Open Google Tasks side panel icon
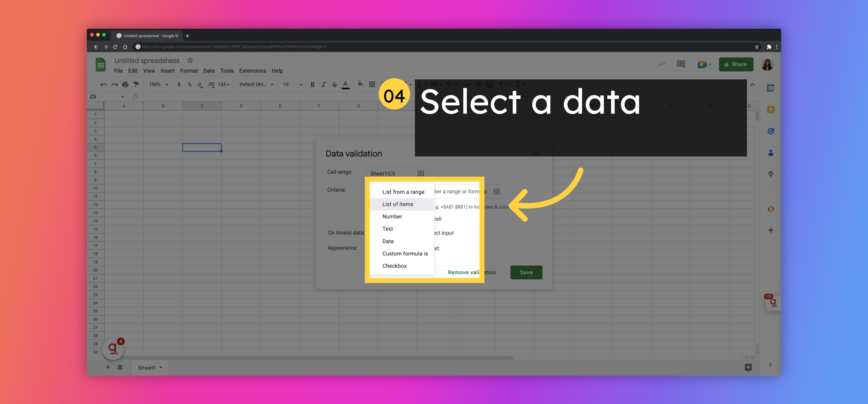868x404 pixels. pos(771,131)
